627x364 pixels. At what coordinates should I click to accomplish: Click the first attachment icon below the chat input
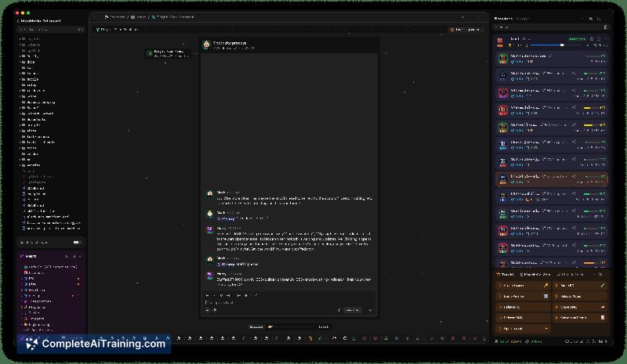[208, 310]
